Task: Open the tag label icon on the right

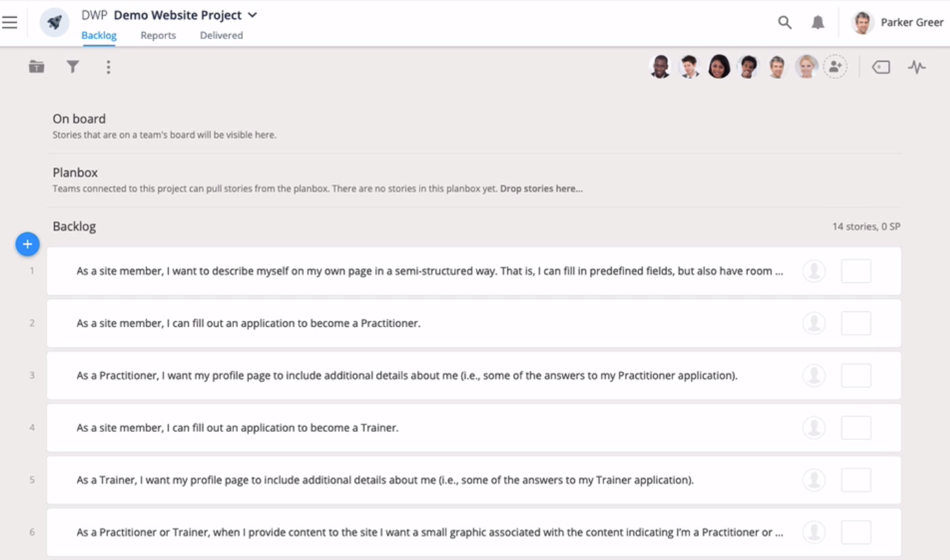Action: point(881,66)
